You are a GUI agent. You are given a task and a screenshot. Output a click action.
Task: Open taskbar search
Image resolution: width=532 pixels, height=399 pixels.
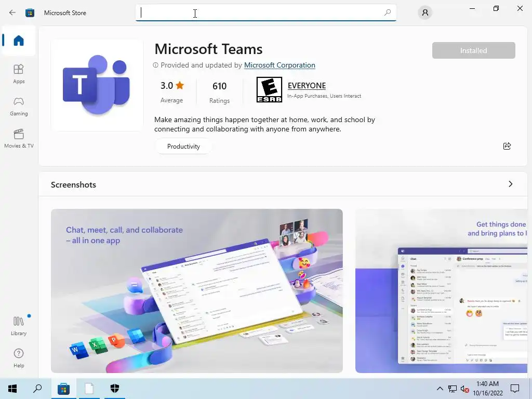(37, 389)
